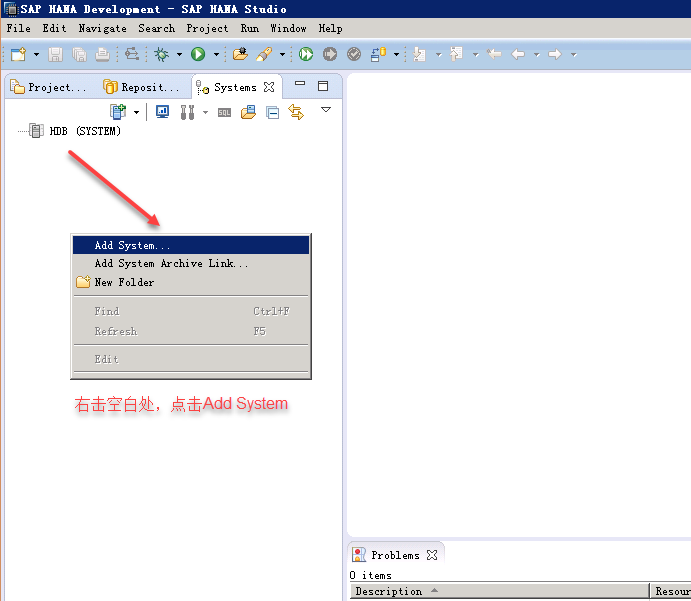Click the Previous Annotation icon
The height and width of the screenshot is (601, 691).
point(457,54)
